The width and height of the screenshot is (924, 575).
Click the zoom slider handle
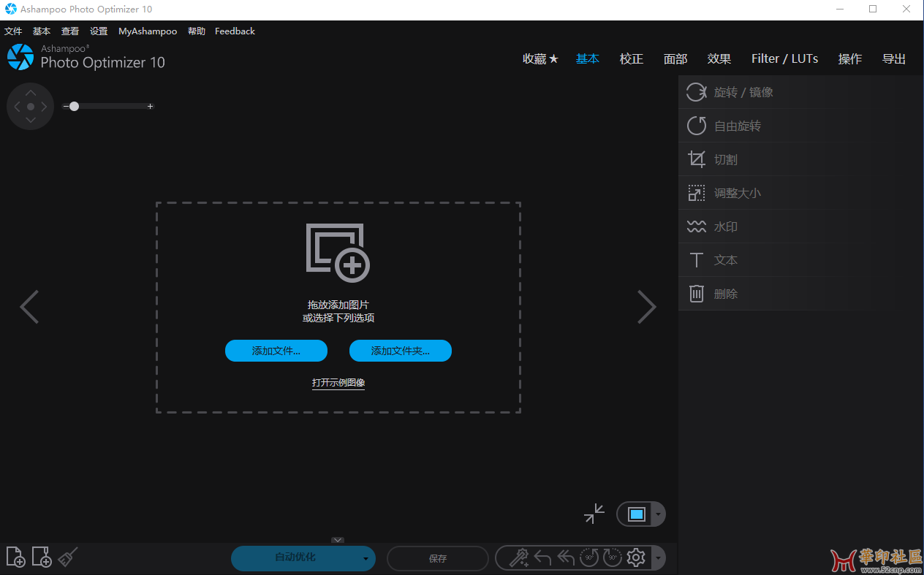pos(74,107)
